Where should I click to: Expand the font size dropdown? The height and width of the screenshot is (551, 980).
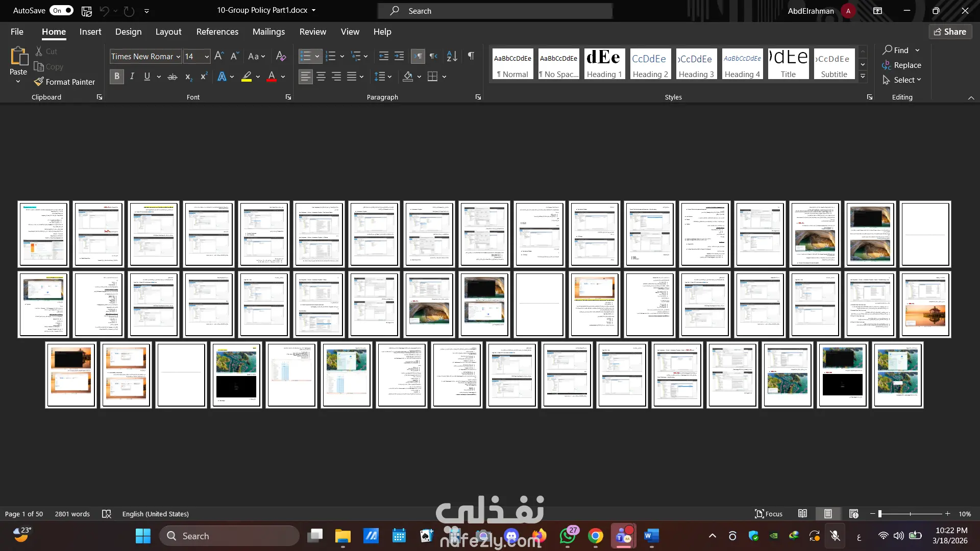tap(207, 57)
